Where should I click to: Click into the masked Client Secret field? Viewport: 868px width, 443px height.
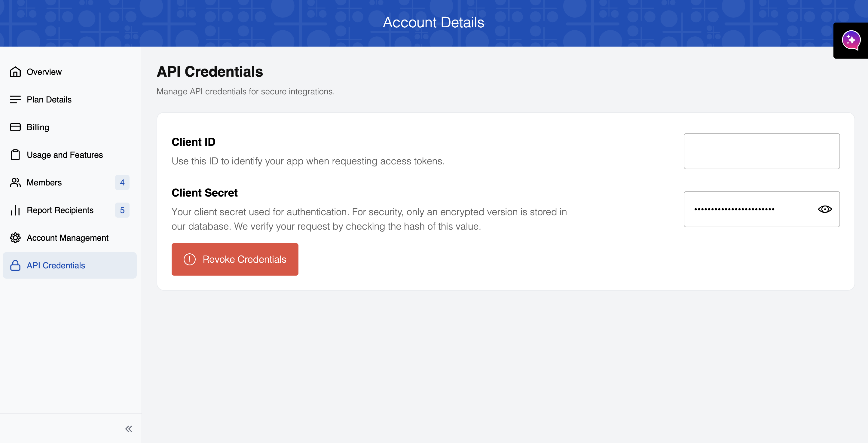click(748, 209)
